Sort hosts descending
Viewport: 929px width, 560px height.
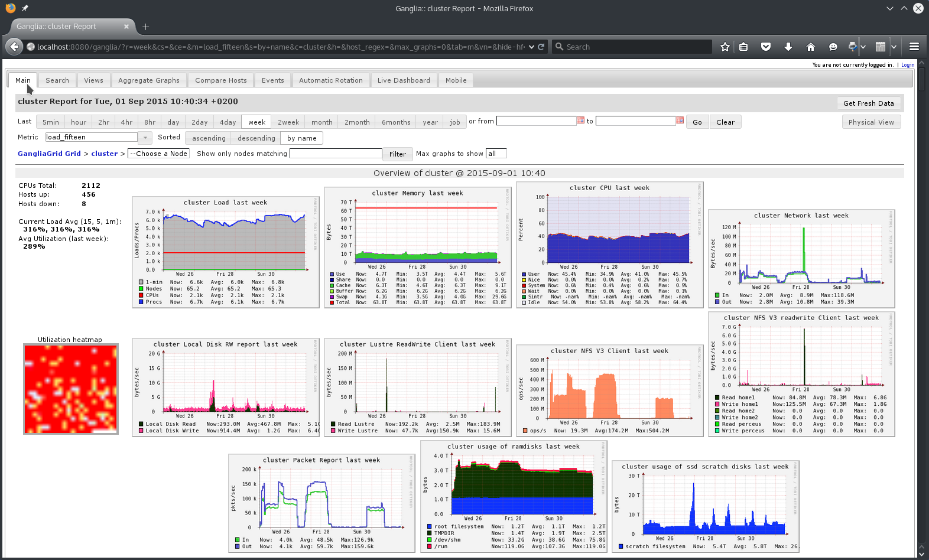(256, 138)
